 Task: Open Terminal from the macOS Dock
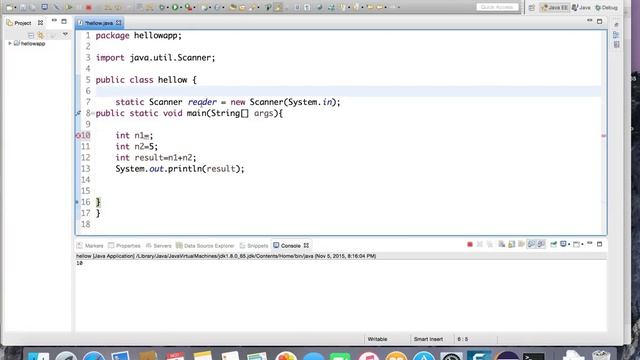[x=533, y=356]
